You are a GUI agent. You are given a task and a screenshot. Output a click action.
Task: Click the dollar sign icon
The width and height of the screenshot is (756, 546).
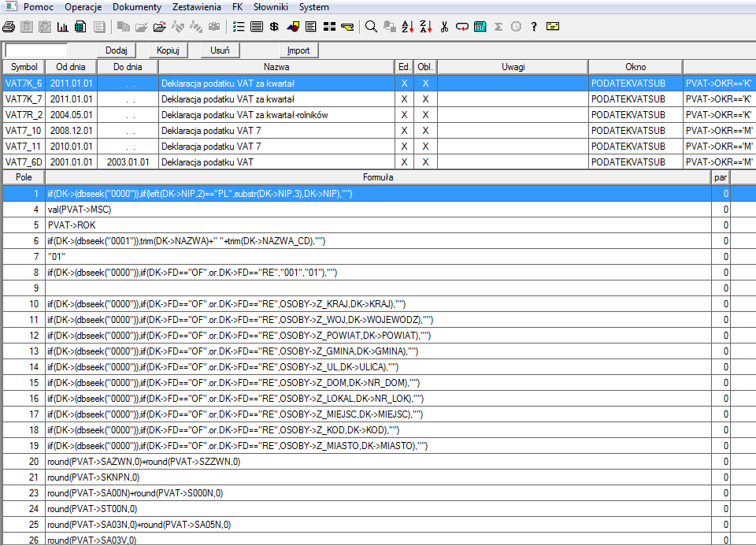pos(274,26)
